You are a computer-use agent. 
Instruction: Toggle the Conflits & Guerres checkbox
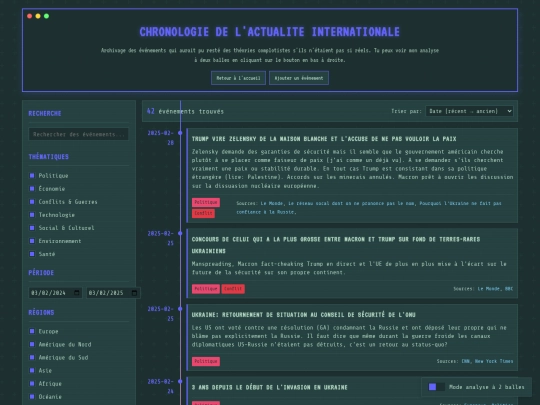point(32,202)
